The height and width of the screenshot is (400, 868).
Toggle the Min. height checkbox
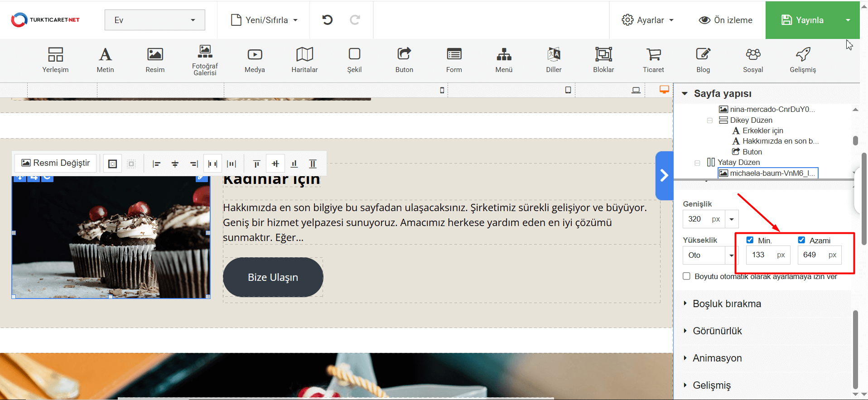(750, 240)
